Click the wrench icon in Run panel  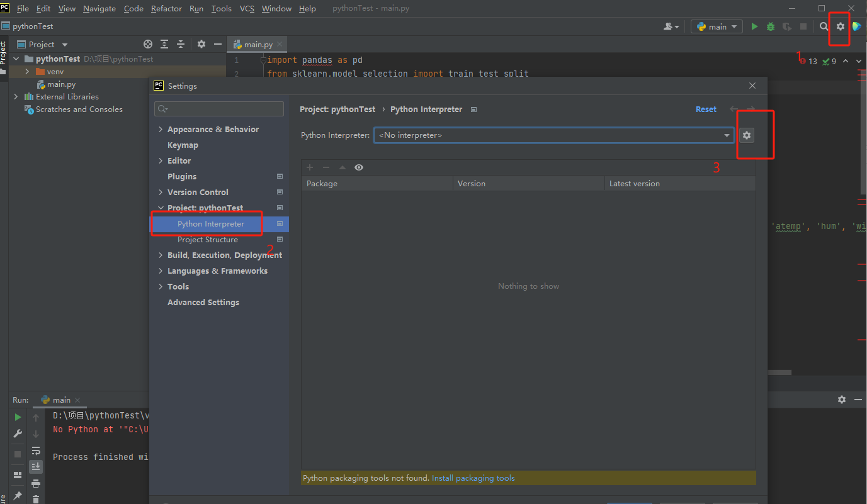point(18,434)
